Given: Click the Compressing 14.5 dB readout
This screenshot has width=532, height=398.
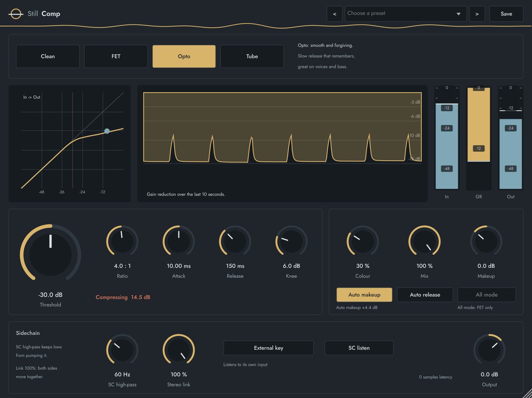Looking at the screenshot, I should (x=123, y=297).
